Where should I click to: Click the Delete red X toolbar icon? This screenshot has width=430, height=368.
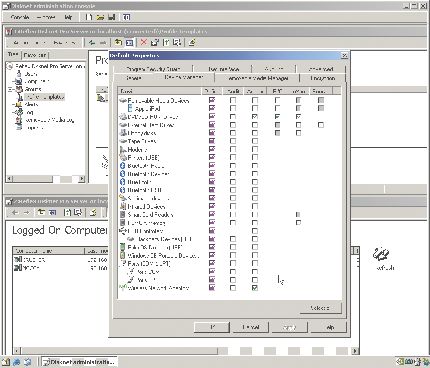(144, 42)
